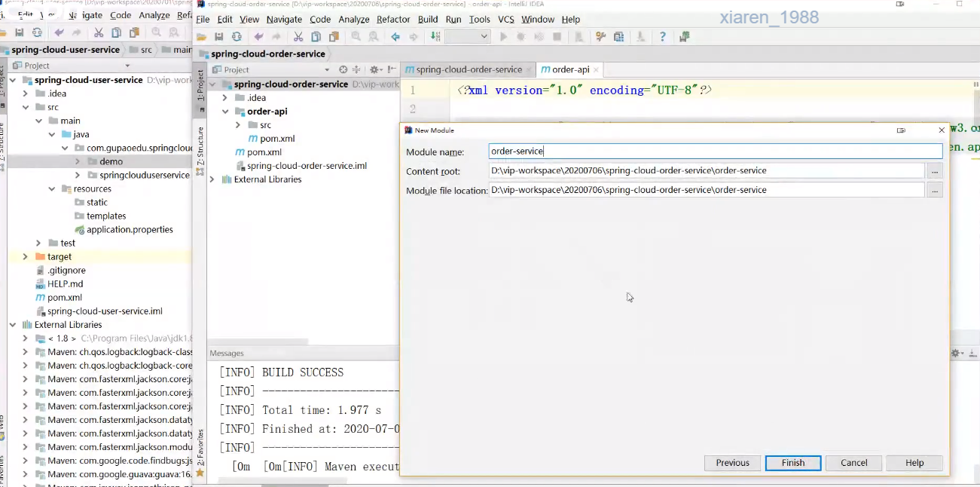Open gear options in order-service Project panel

pos(374,69)
